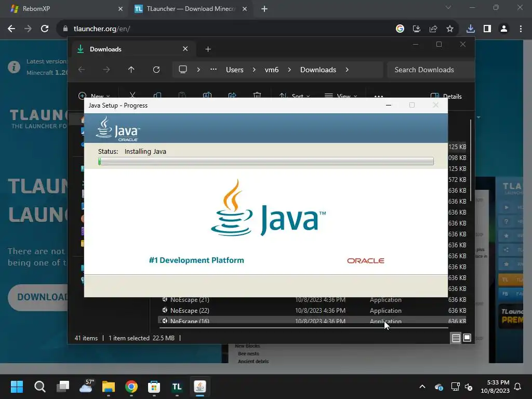532x399 pixels.
Task: Open the Sort dropdown in Explorer
Action: point(295,96)
